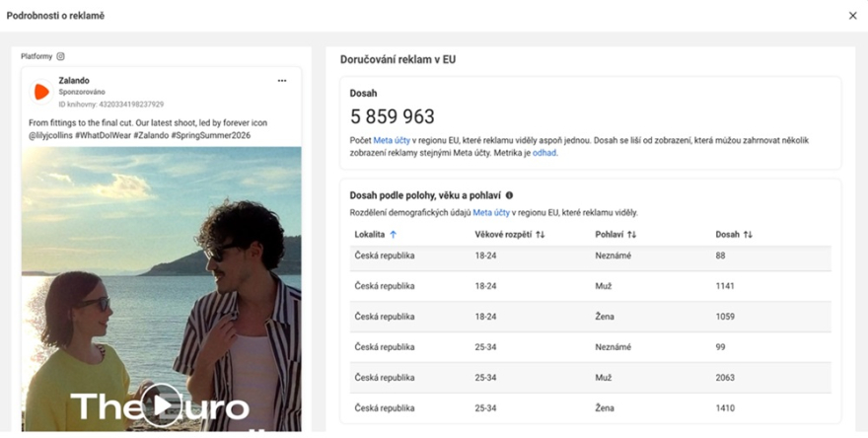Click the Zalando orange logo avatar
The height and width of the screenshot is (438, 868).
click(x=41, y=92)
